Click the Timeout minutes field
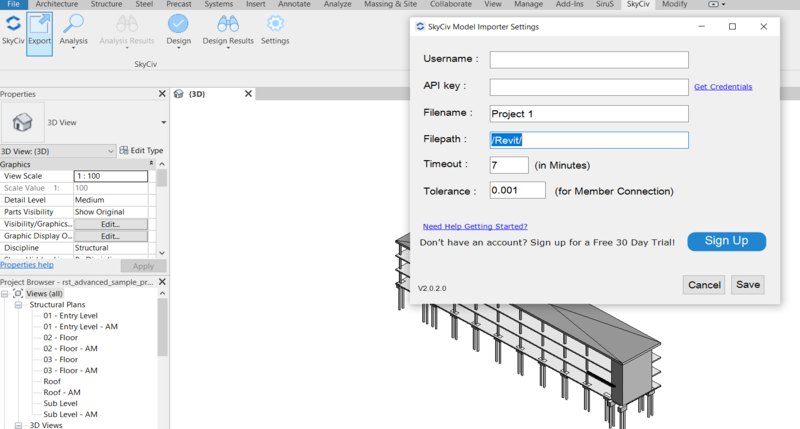This screenshot has height=429, width=800. click(x=509, y=165)
